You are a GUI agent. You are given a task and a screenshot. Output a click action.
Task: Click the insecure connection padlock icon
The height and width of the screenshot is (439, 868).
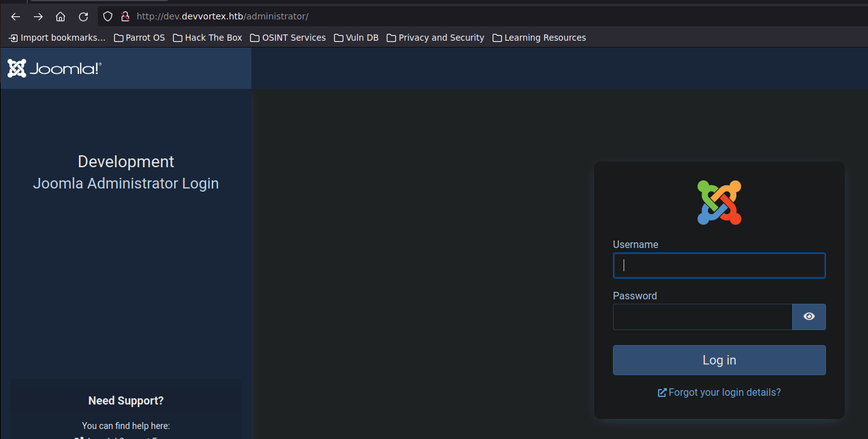tap(125, 16)
